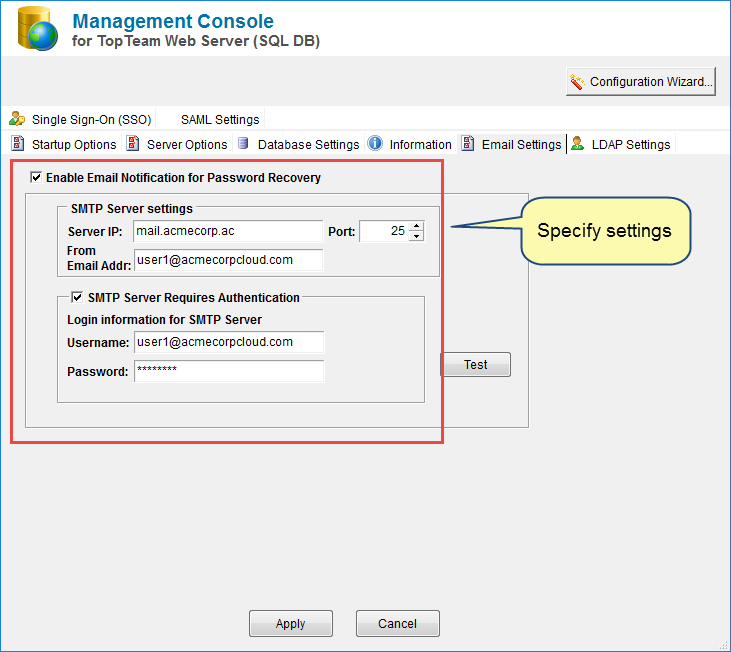Click the LDAP Settings user icon

(x=578, y=144)
